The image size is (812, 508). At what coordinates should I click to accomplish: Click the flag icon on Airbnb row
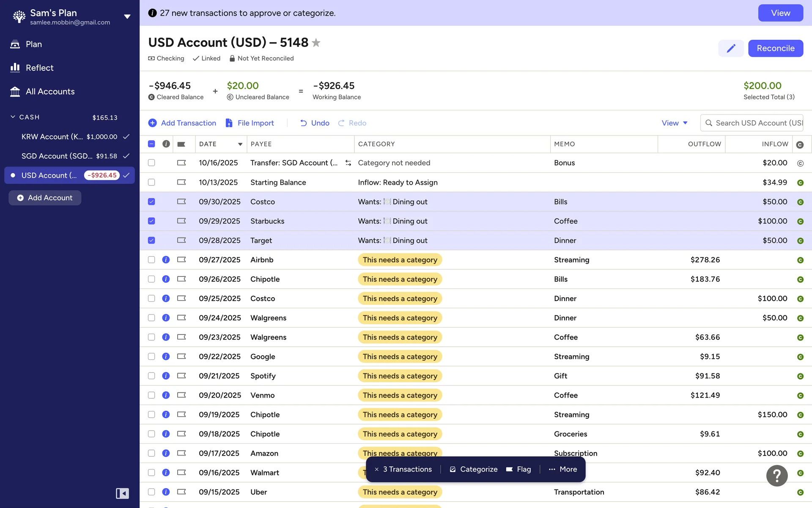click(x=181, y=260)
